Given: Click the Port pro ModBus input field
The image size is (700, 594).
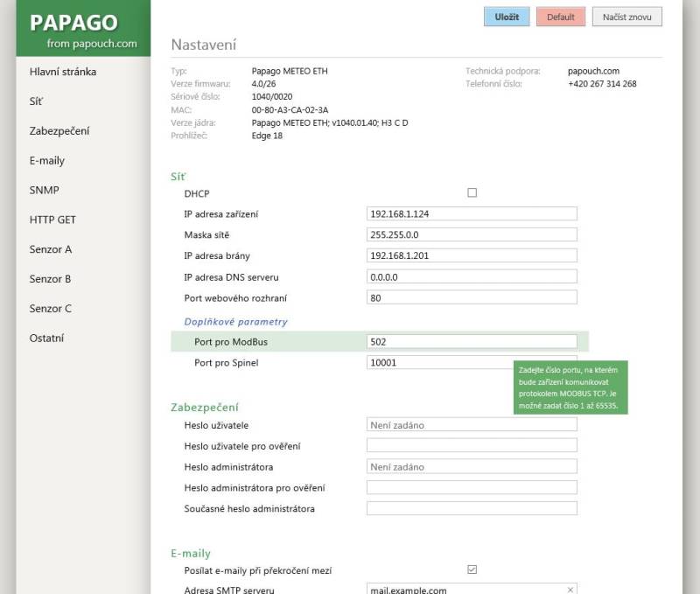Looking at the screenshot, I should 472,342.
